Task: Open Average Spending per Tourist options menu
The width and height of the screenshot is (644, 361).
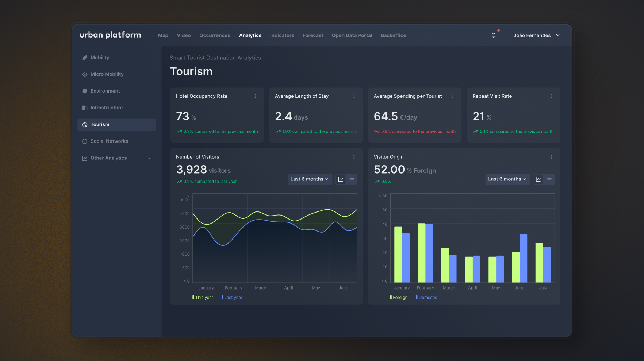Action: (453, 96)
